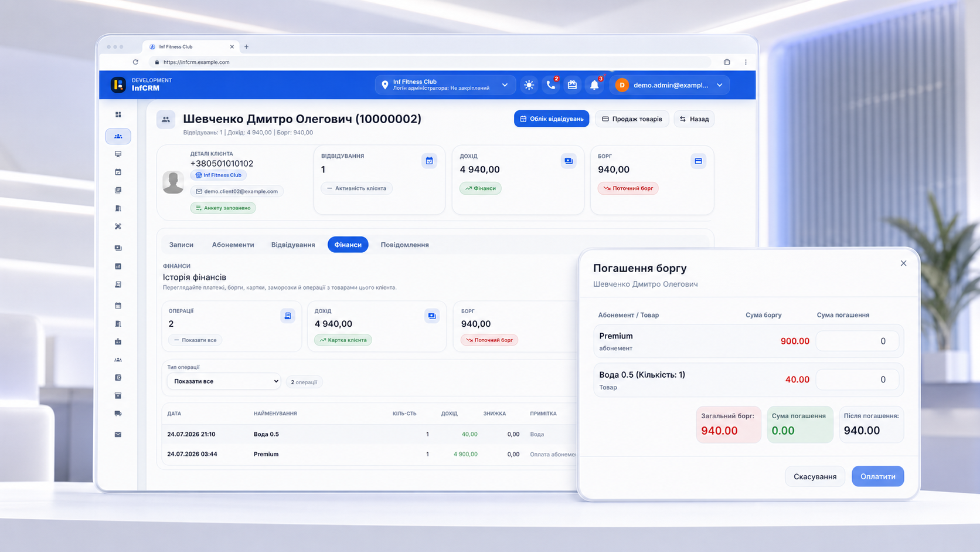This screenshot has width=980, height=552.
Task: Open the calendar grid icon in sidebar
Action: tap(118, 306)
